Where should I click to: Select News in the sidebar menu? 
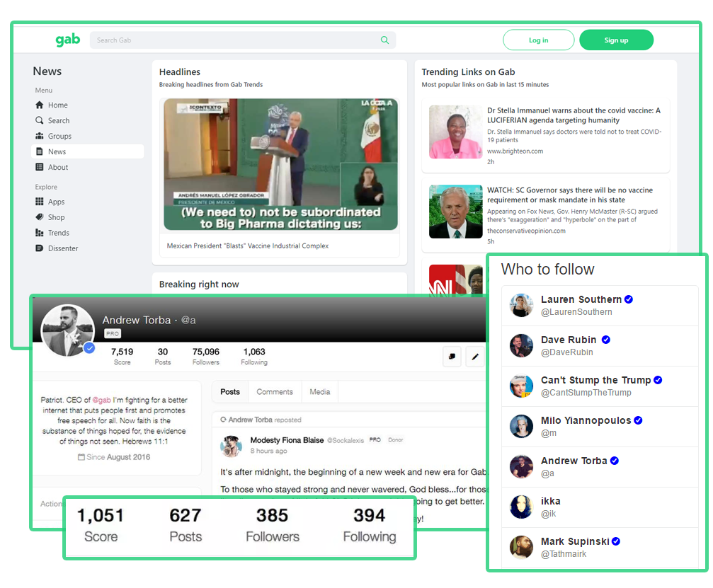(87, 151)
